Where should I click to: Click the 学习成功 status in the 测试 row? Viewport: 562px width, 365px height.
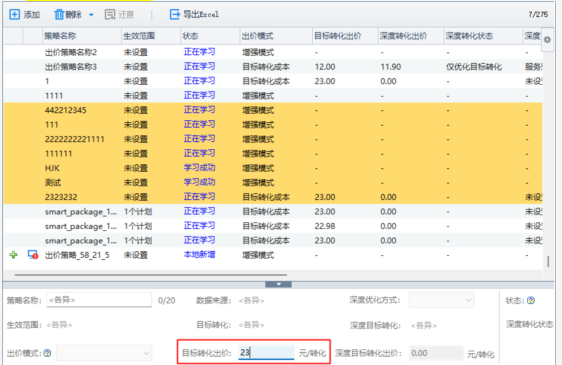(199, 182)
